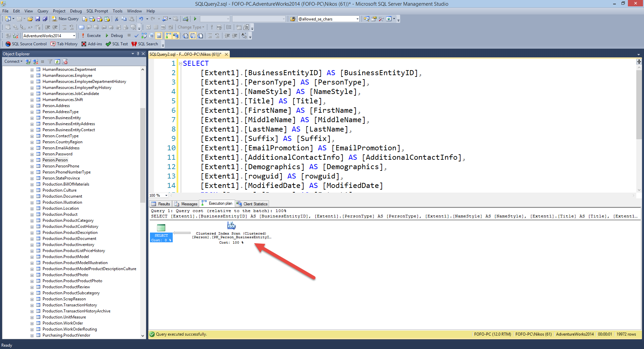644x349 pixels.
Task: Click the Undo arrow icon
Action: pos(141,19)
